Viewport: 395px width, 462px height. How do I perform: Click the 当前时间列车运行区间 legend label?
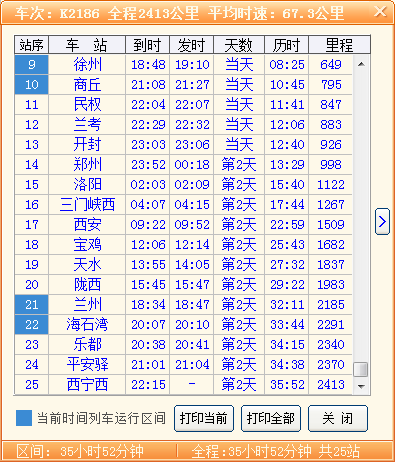(x=101, y=418)
